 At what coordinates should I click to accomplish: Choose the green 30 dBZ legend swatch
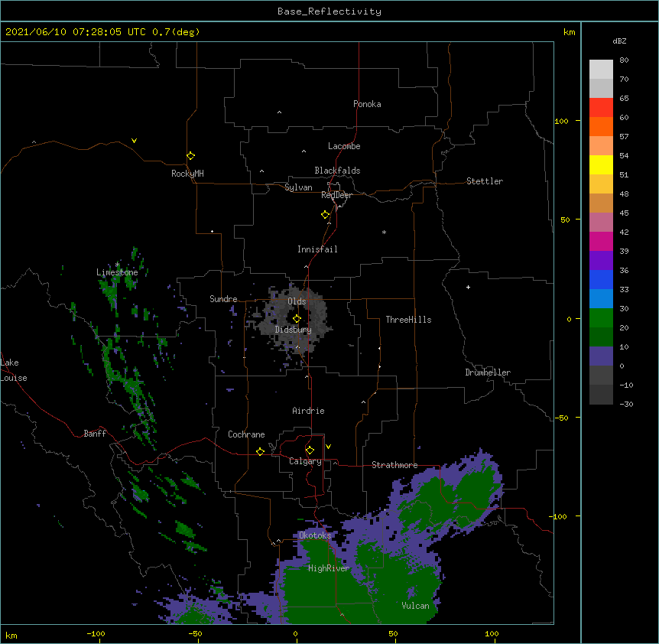coord(601,318)
